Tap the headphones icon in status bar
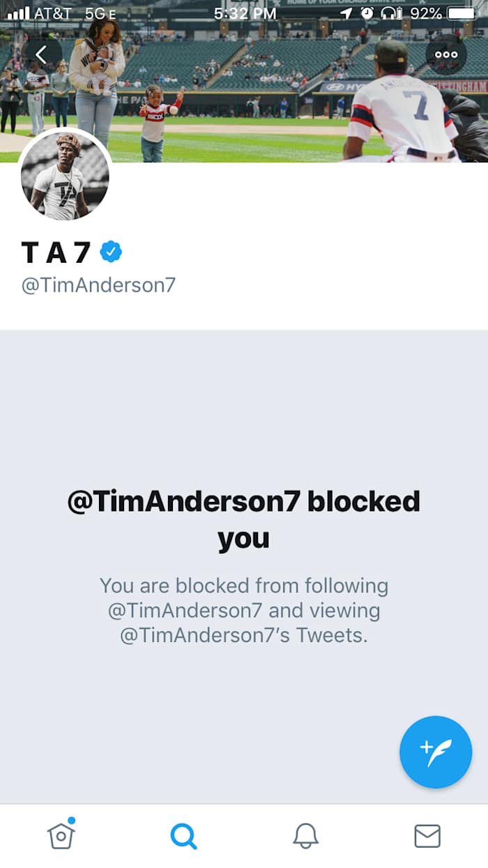This screenshot has width=488, height=868. pyautogui.click(x=391, y=13)
